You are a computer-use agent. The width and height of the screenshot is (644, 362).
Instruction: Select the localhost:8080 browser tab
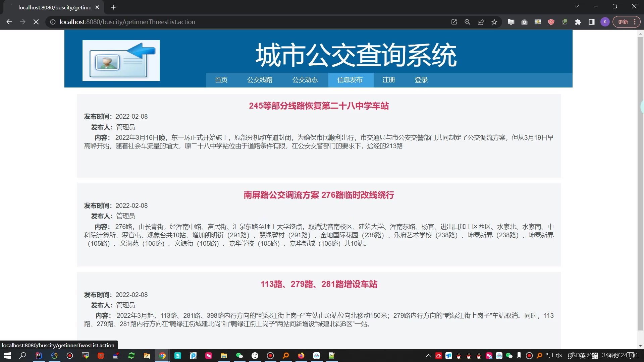[54, 7]
